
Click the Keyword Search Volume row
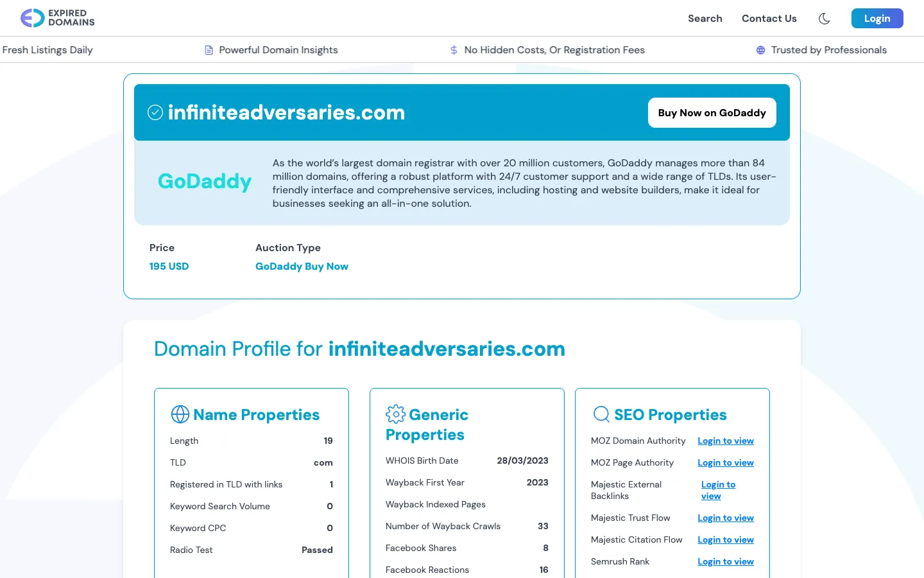click(x=252, y=507)
